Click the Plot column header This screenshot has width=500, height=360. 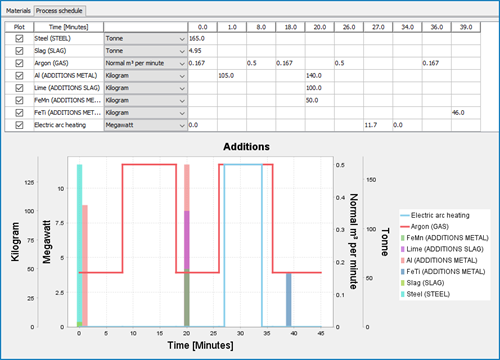pyautogui.click(x=19, y=27)
